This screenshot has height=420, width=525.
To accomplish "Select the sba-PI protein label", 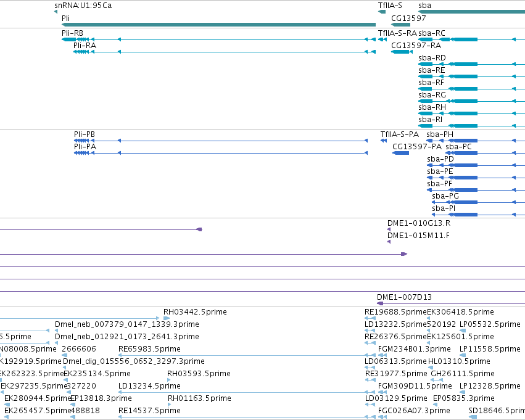I will [x=444, y=208].
